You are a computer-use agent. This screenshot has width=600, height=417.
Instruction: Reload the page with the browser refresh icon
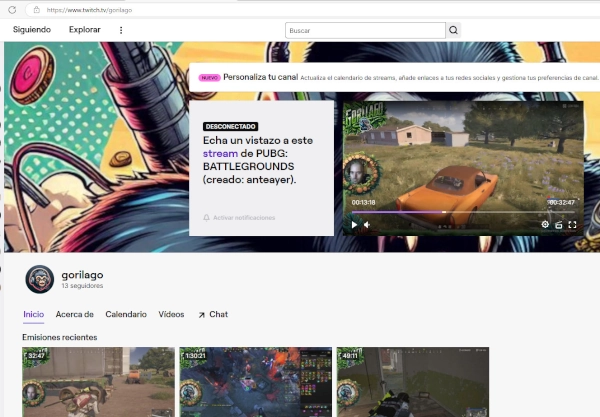point(13,9)
